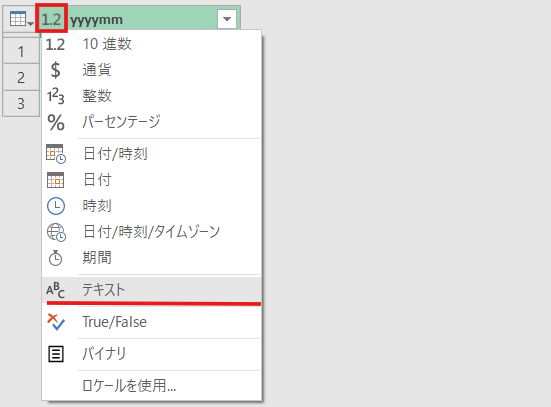The height and width of the screenshot is (407, 551).
Task: Click the percent sign パーセンテージ icon
Action: click(56, 122)
